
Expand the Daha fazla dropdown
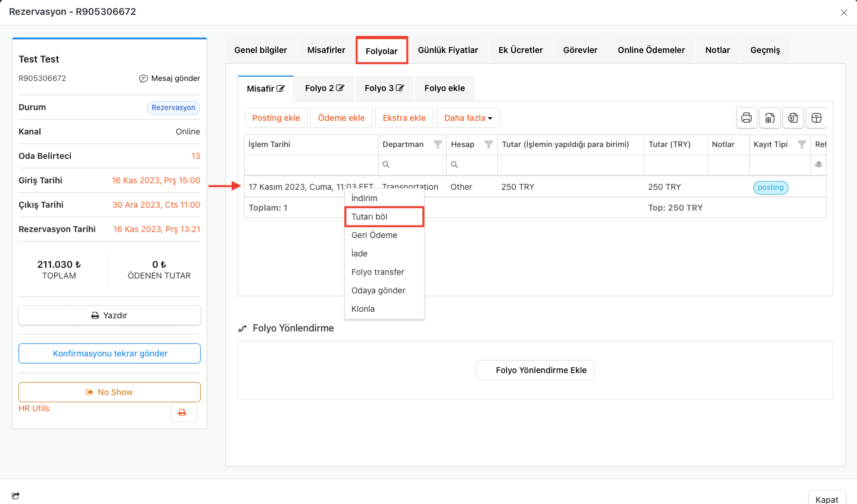tap(468, 118)
